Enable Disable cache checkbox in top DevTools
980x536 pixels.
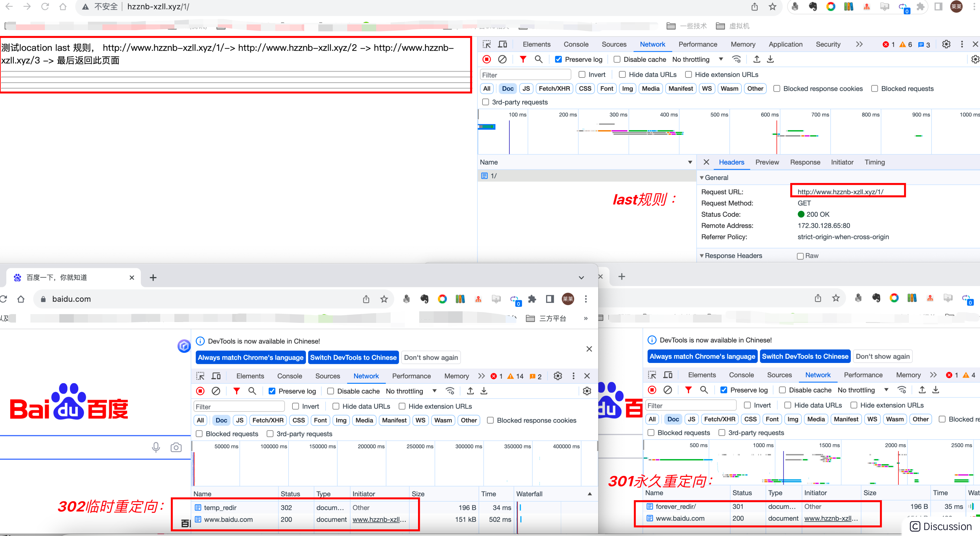[x=617, y=59]
